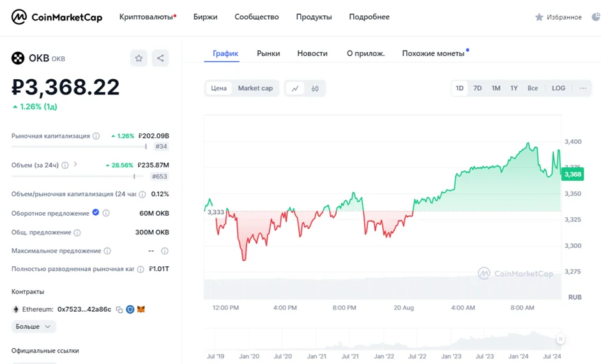This screenshot has width=601, height=364.
Task: Click info icon beside Общ. предложение
Action: click(77, 232)
